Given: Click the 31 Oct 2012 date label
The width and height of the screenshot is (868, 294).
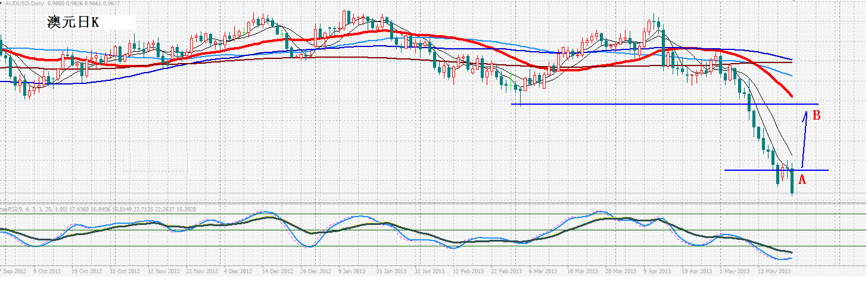Looking at the screenshot, I should point(124,271).
